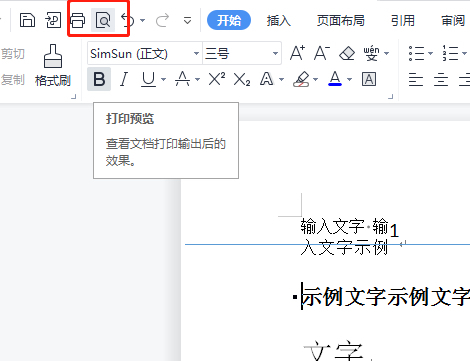
Task: Expand the text effects dropdown arrow
Action: coord(281,79)
